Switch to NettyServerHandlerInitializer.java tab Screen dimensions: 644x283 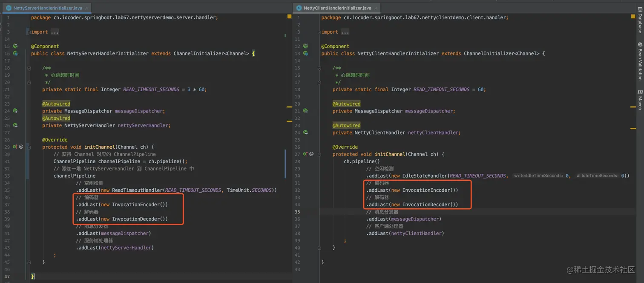(x=48, y=8)
